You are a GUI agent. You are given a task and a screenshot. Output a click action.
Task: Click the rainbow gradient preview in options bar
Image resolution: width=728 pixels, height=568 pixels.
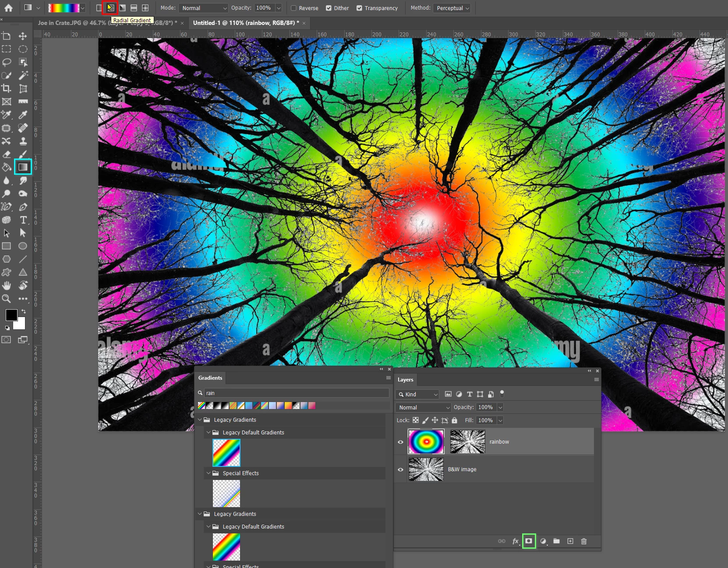click(64, 8)
